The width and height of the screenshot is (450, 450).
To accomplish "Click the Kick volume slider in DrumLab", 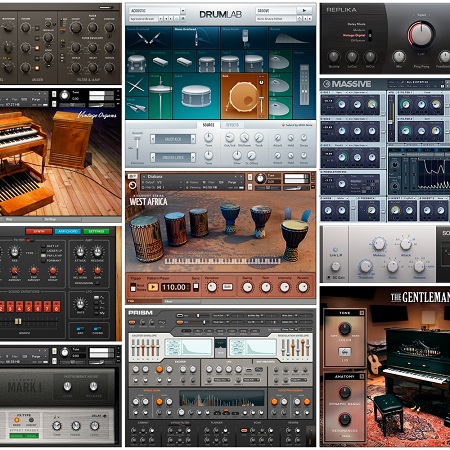I will [261, 99].
